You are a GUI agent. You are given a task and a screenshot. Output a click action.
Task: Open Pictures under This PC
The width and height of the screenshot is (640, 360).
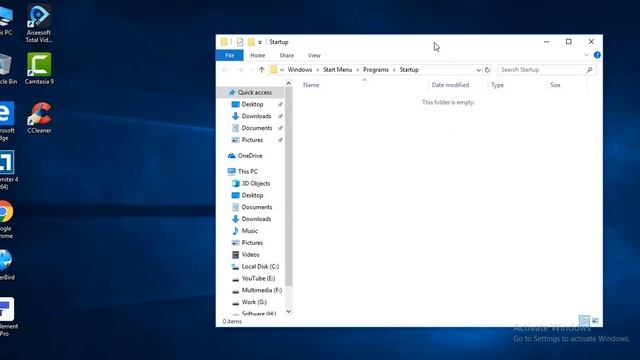tap(252, 242)
